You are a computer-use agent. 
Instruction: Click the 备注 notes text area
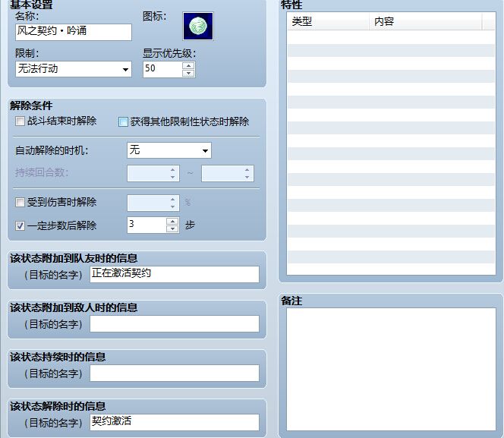[x=391, y=369]
